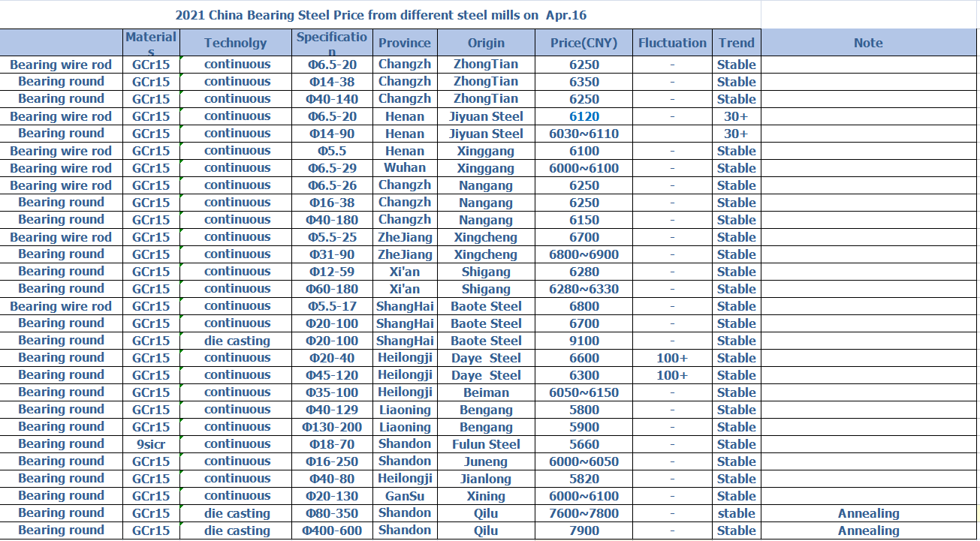Image resolution: width=980 pixels, height=541 pixels.
Task: Click the Annealing note in the 7900 row
Action: [x=868, y=530]
